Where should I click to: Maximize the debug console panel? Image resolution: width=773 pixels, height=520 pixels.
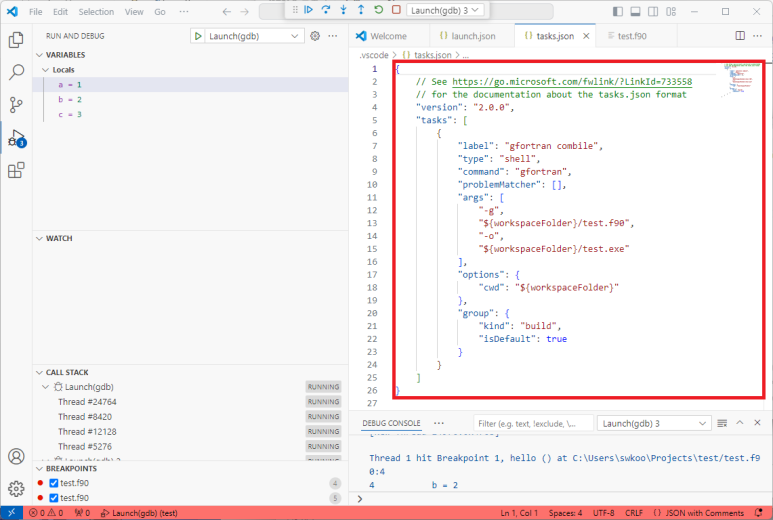click(740, 423)
